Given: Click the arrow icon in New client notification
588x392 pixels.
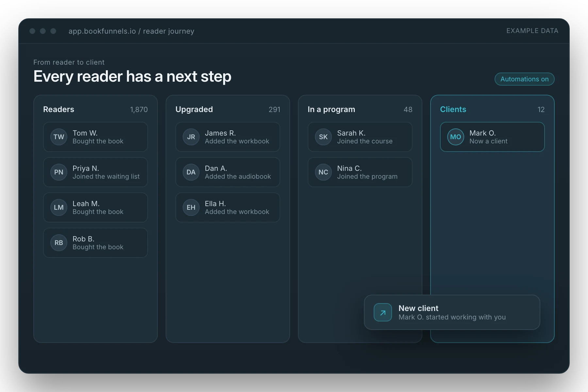Looking at the screenshot, I should coord(383,313).
